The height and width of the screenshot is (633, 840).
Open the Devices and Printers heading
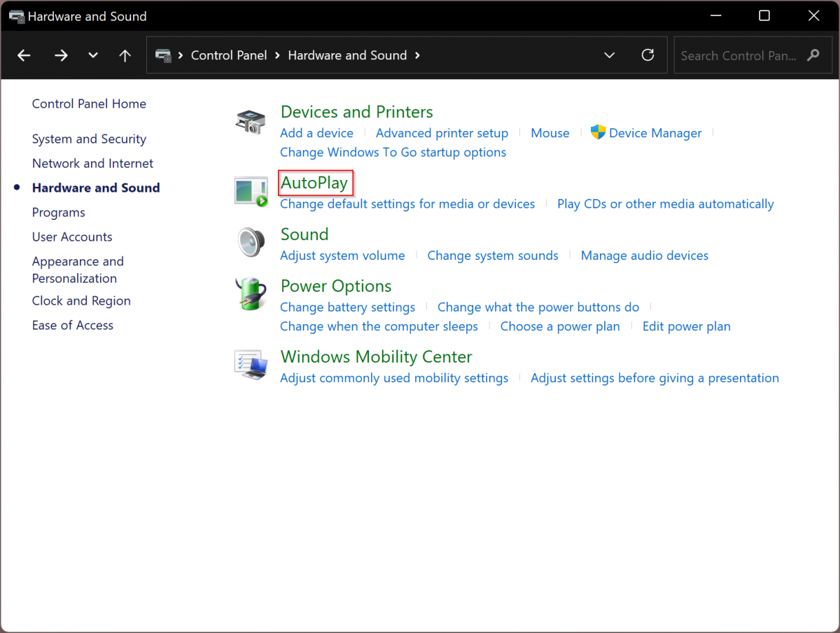click(356, 112)
